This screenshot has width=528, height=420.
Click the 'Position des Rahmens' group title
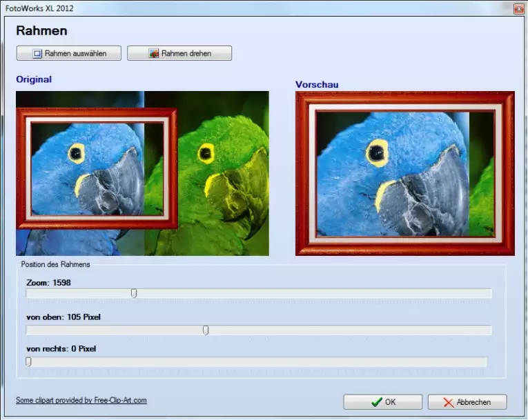point(55,264)
